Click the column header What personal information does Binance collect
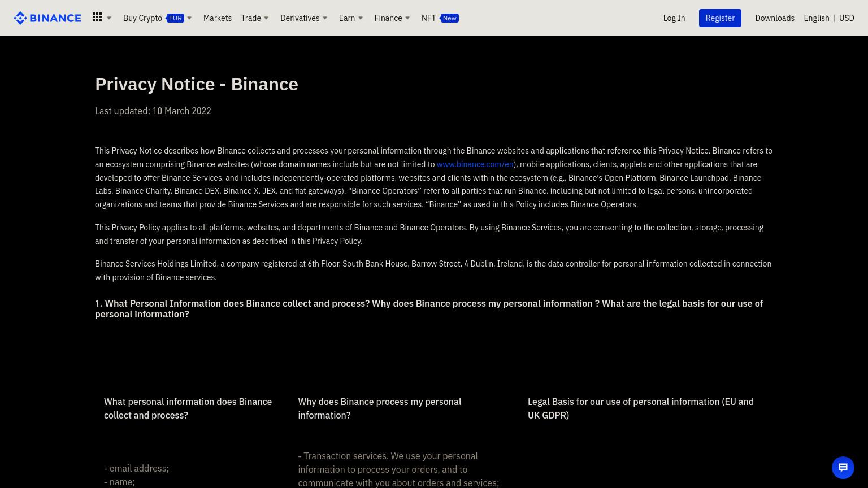 pos(188,408)
